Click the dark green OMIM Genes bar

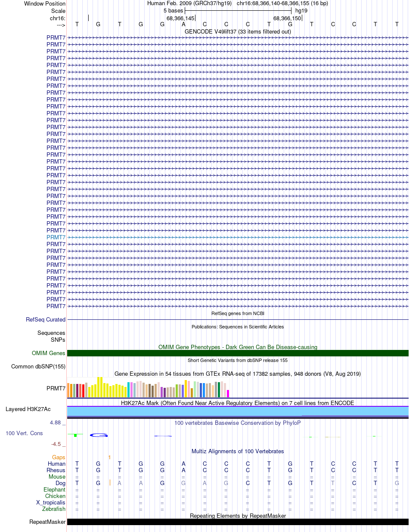(238, 353)
